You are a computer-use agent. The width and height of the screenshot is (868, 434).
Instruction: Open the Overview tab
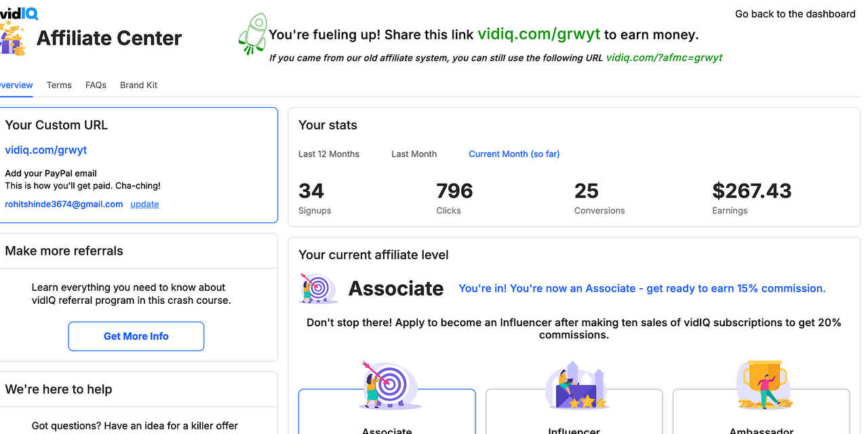[x=15, y=85]
